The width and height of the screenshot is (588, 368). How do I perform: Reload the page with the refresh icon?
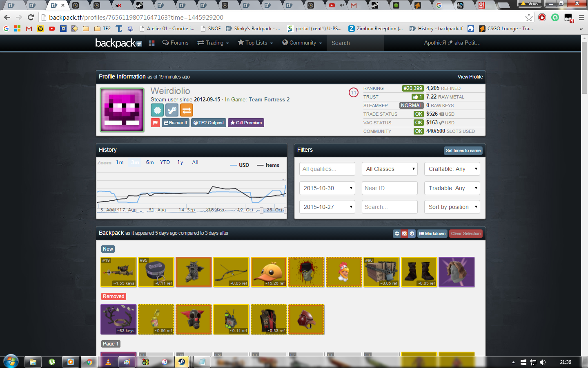pyautogui.click(x=31, y=17)
